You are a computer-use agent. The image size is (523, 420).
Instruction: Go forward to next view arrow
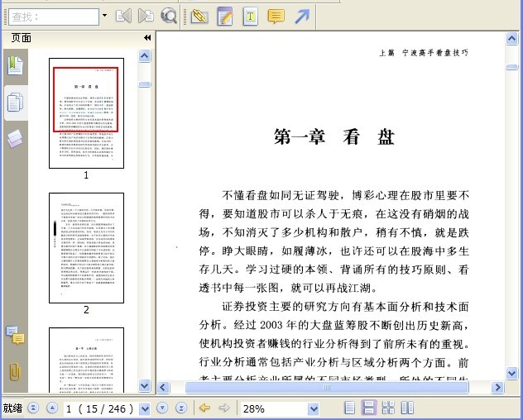point(224,408)
